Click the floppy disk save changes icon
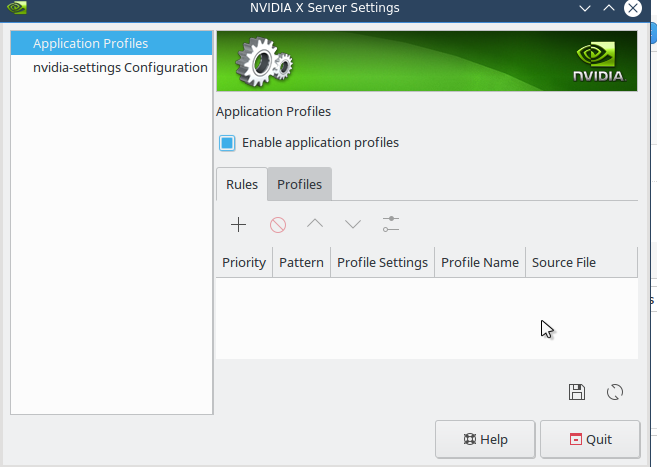 577,392
